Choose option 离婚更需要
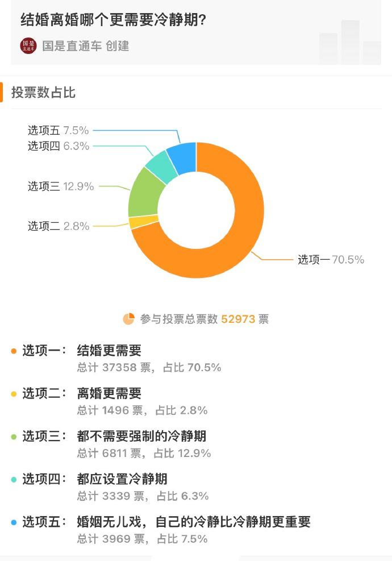Viewport: 392px width, 561px height. [109, 393]
